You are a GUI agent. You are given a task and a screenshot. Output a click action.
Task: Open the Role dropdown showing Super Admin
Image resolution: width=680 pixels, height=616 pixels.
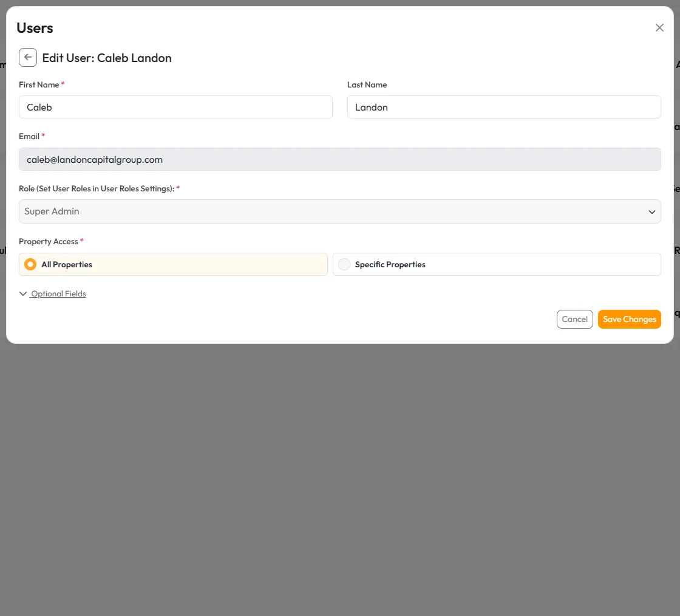(x=339, y=211)
